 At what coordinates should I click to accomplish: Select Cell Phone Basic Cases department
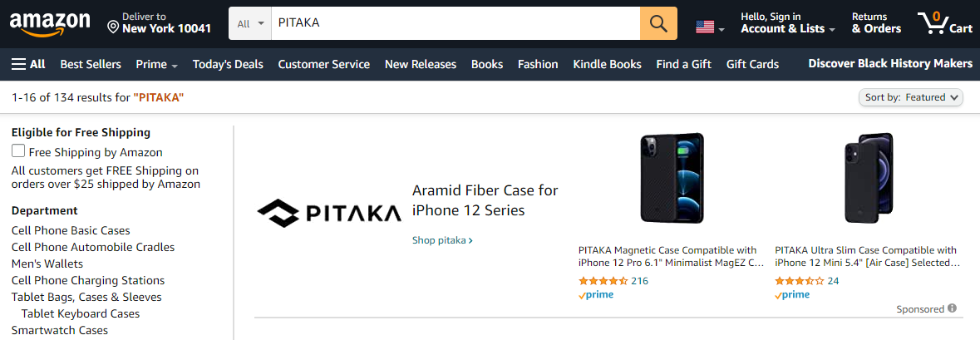71,230
